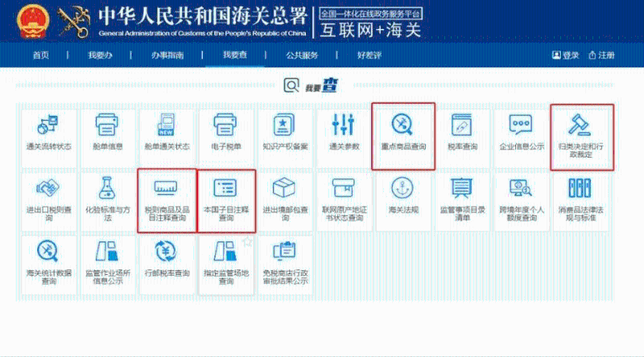Open 舱单信息 printer icon

(x=107, y=125)
